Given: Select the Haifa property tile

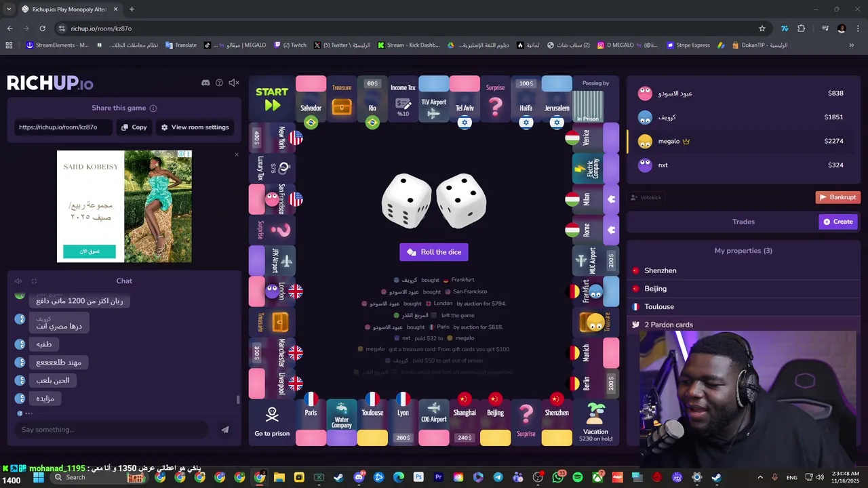Looking at the screenshot, I should [526, 99].
